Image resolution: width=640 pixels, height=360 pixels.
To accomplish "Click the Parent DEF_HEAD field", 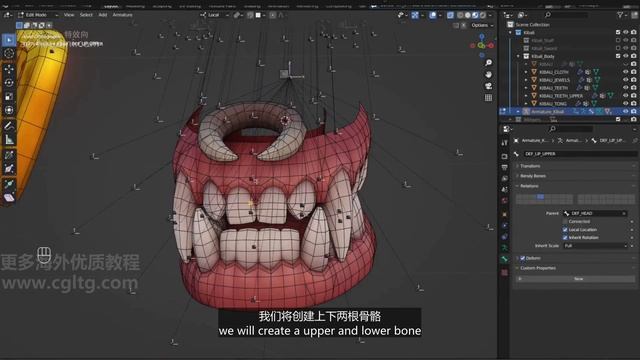I will click(595, 213).
